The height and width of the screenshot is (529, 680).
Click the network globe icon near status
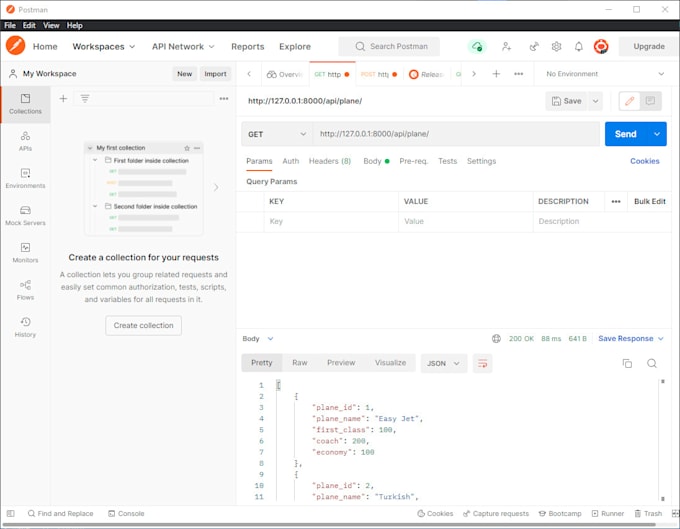496,339
